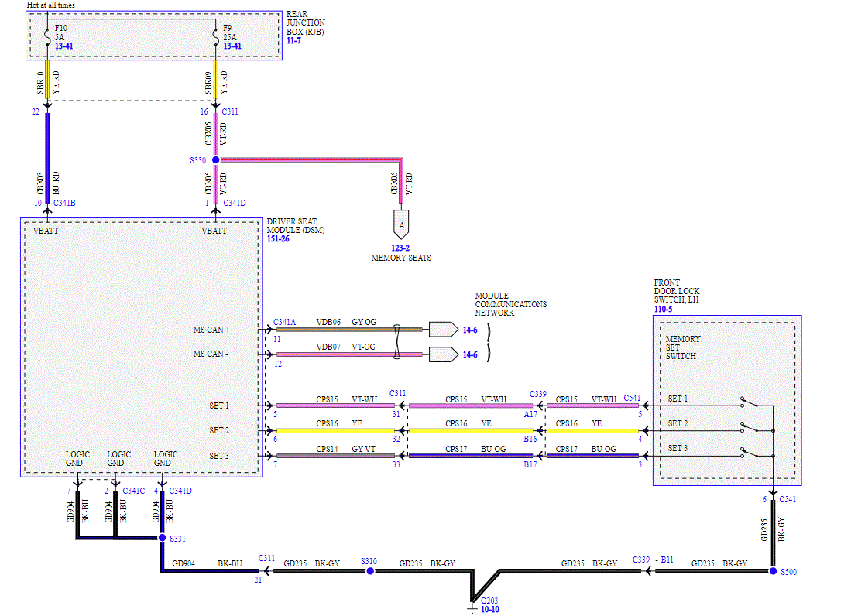Viewport: 851px width, 616px height.
Task: Open the 151-26 Driver Seat Module reference
Action: pos(278,238)
